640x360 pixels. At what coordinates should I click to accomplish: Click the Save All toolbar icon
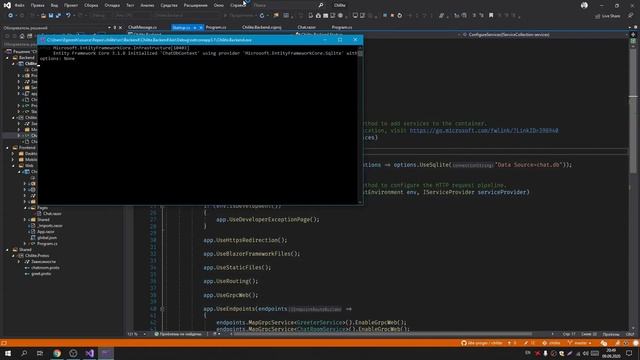[58, 16]
